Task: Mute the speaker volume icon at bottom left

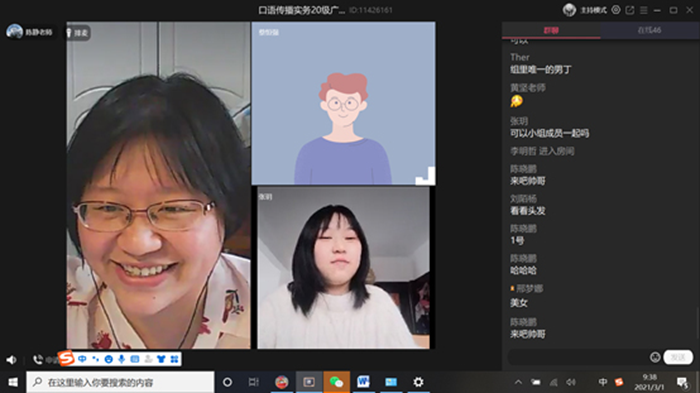Action: (x=11, y=360)
